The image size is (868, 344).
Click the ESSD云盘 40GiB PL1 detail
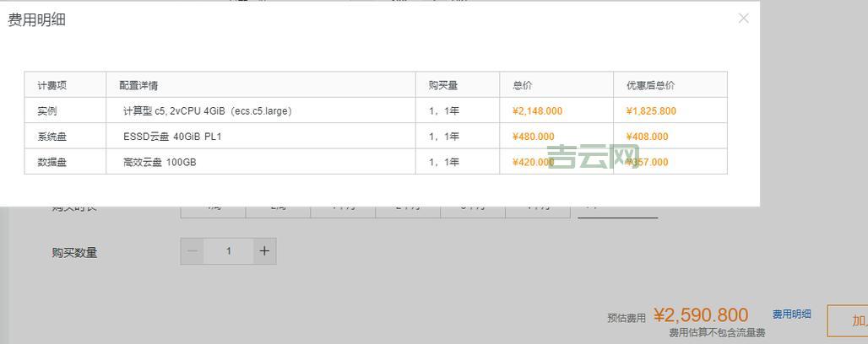tap(172, 137)
